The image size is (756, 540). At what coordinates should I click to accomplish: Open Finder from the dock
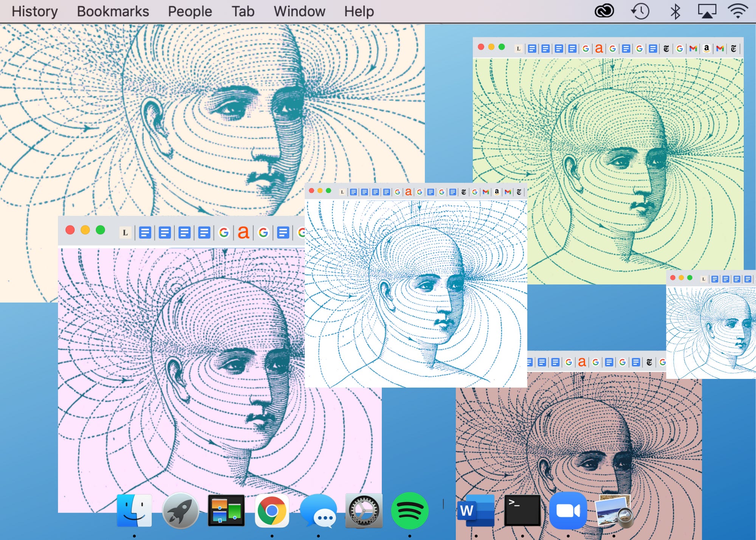pos(134,510)
